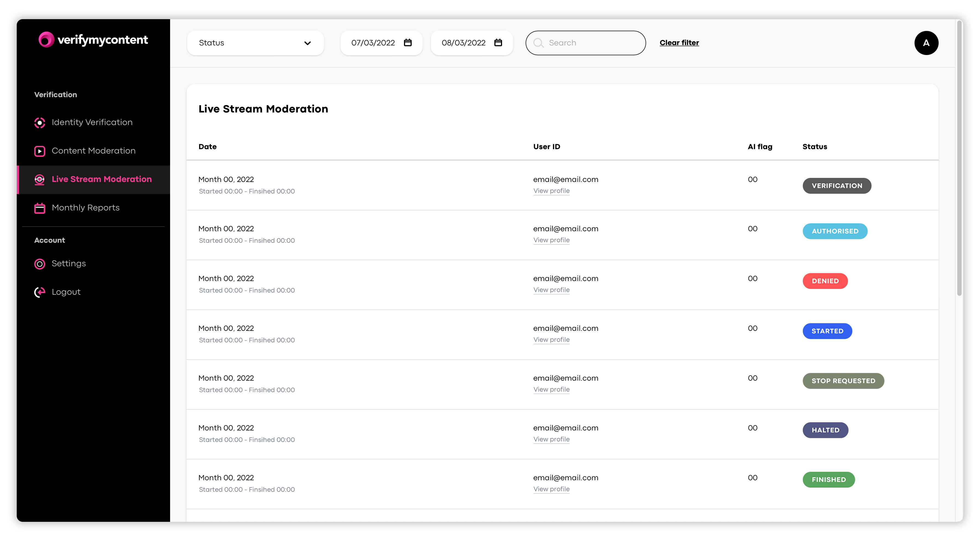Click the FINISHED status badge

tap(829, 480)
